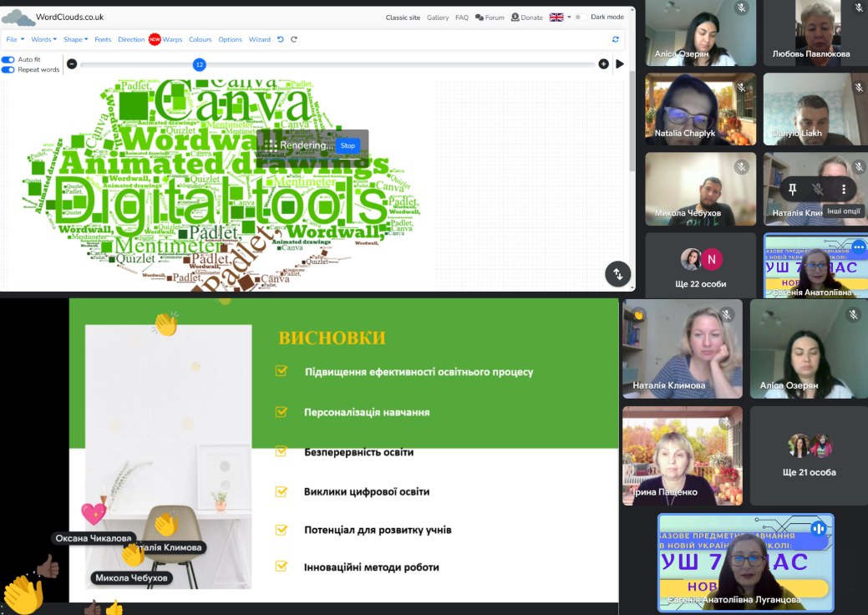
Task: Click the WordClouds.co.uk cloud logo
Action: tap(18, 18)
